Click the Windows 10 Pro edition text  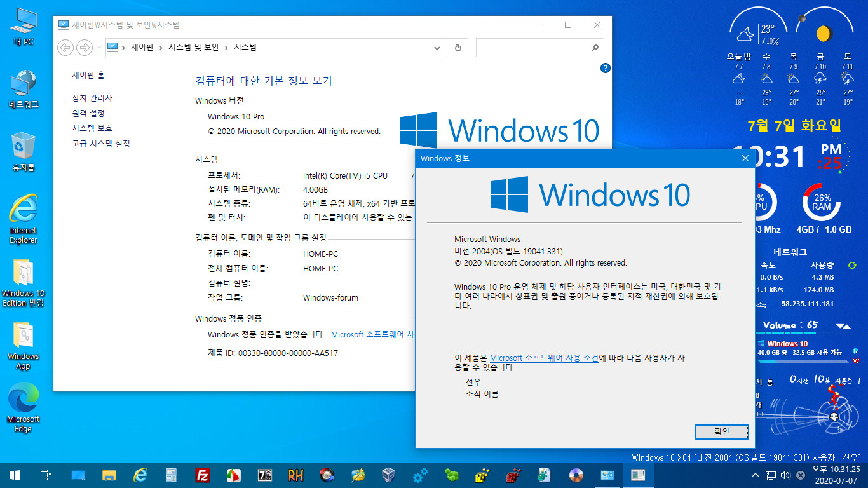point(236,116)
